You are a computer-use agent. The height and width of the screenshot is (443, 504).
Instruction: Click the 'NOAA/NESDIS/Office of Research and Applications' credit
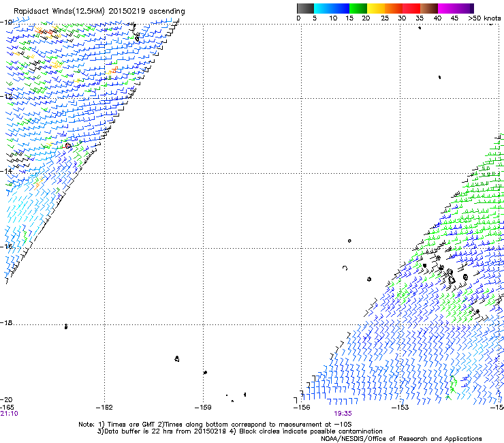pos(401,439)
